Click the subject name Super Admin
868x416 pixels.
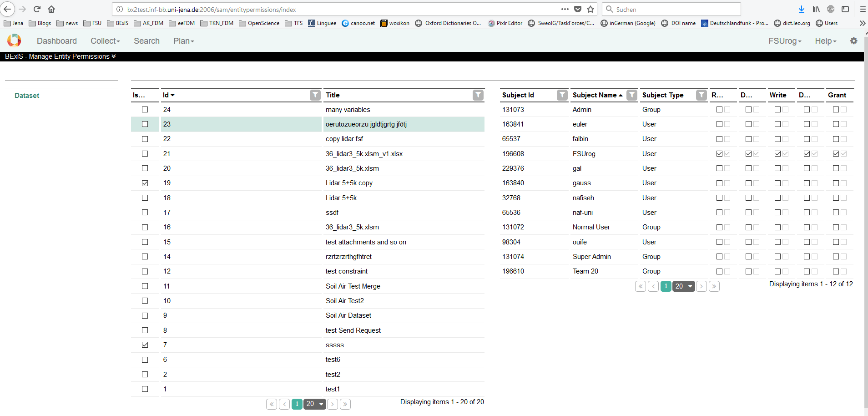[591, 257]
